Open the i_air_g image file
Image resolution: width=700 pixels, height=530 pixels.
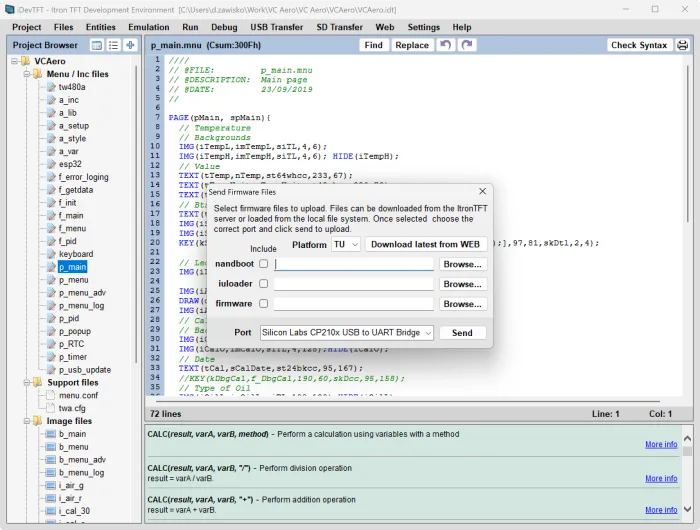point(71,486)
